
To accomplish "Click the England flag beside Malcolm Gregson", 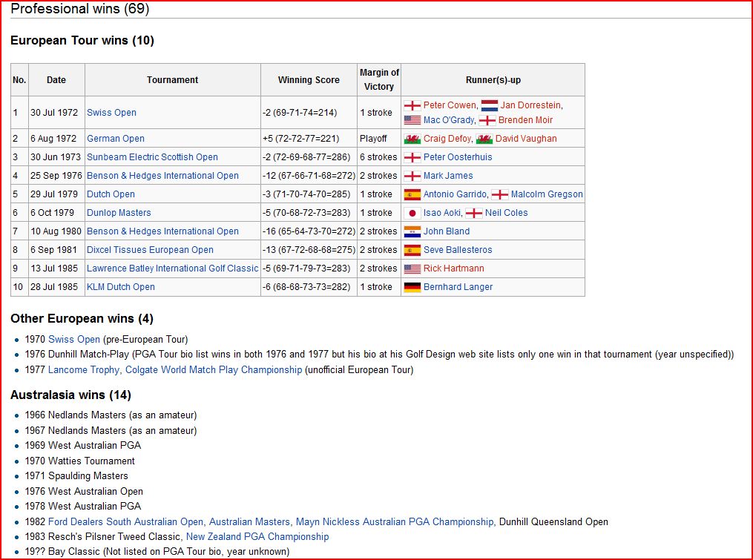I will [499, 194].
